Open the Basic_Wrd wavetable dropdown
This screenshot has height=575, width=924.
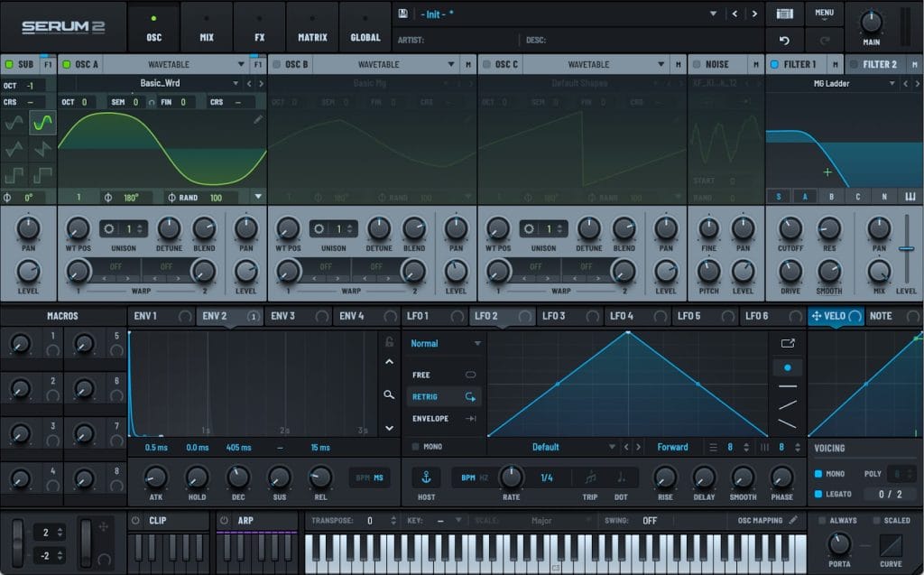pos(237,83)
